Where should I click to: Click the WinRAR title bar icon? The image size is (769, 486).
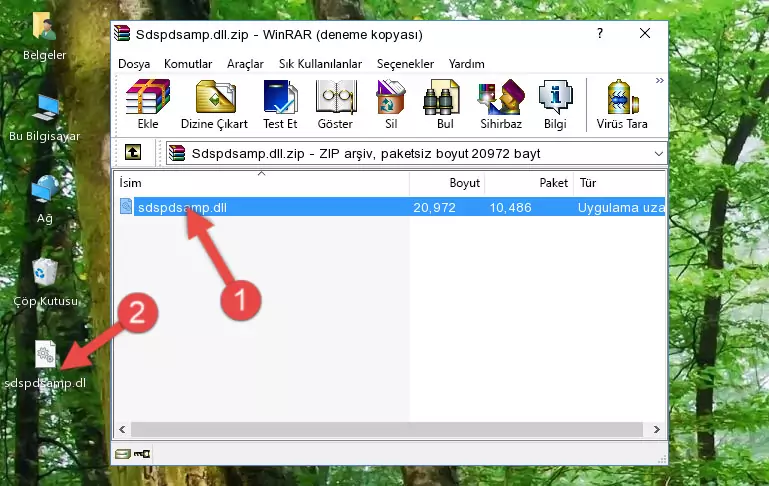[x=122, y=33]
